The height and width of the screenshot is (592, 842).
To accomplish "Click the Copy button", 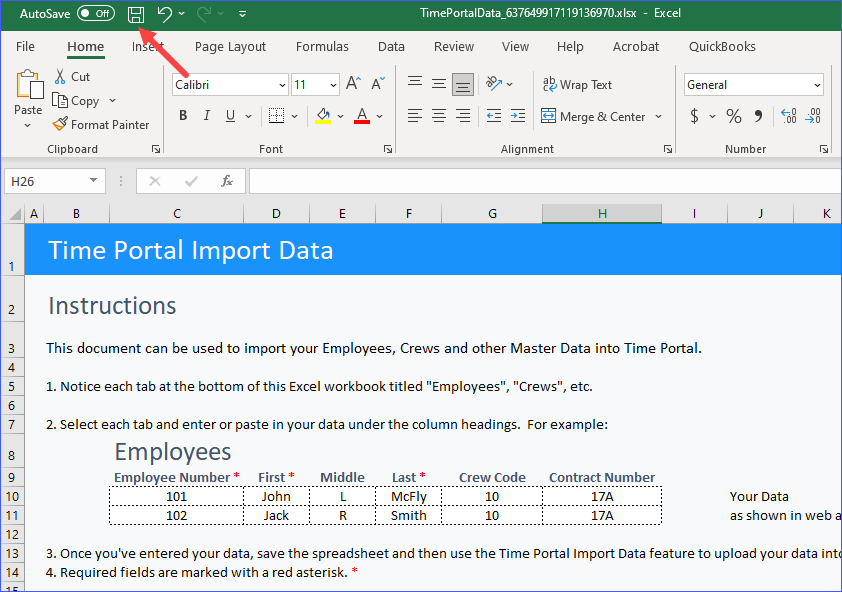I will [x=76, y=100].
